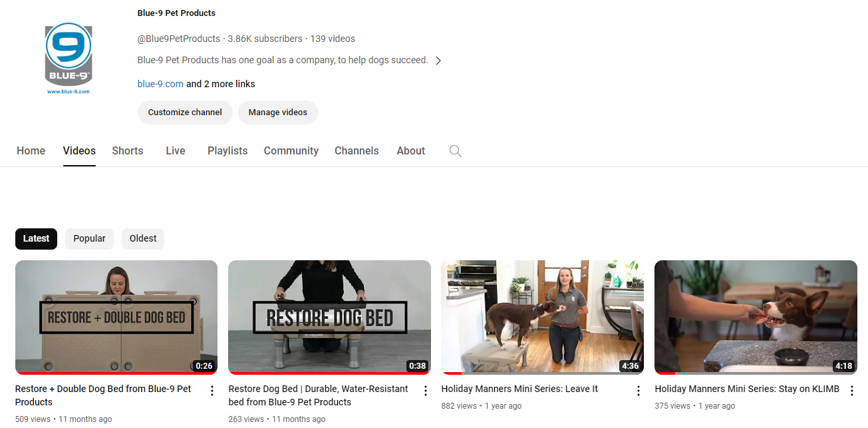Open the channel search magnifier icon
Viewport: 868px width, 428px height.
[x=455, y=150]
